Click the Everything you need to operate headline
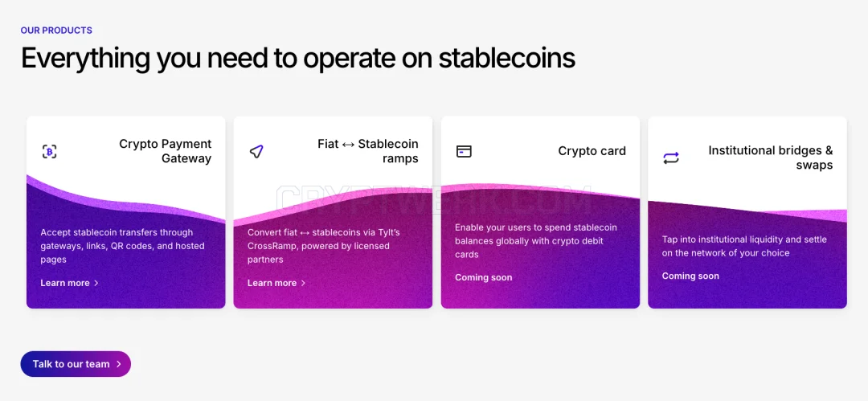 (x=298, y=59)
